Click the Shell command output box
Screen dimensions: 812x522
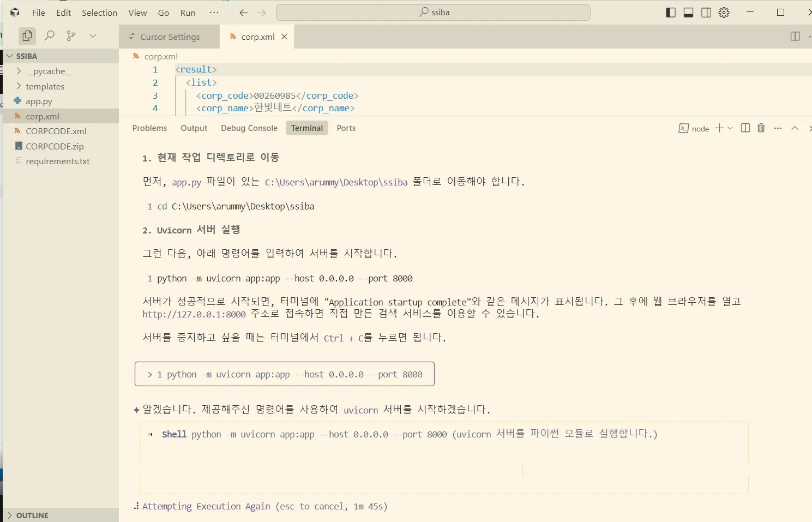[x=444, y=458]
